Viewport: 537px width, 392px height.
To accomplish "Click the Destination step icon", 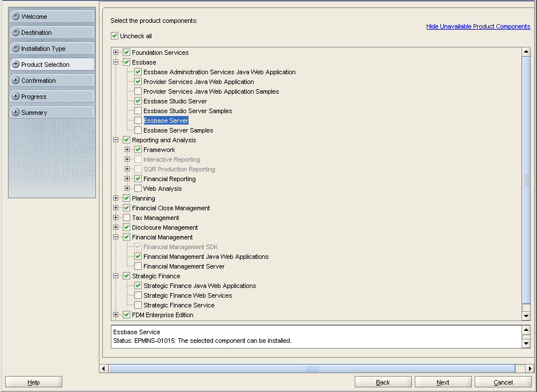I will (15, 32).
